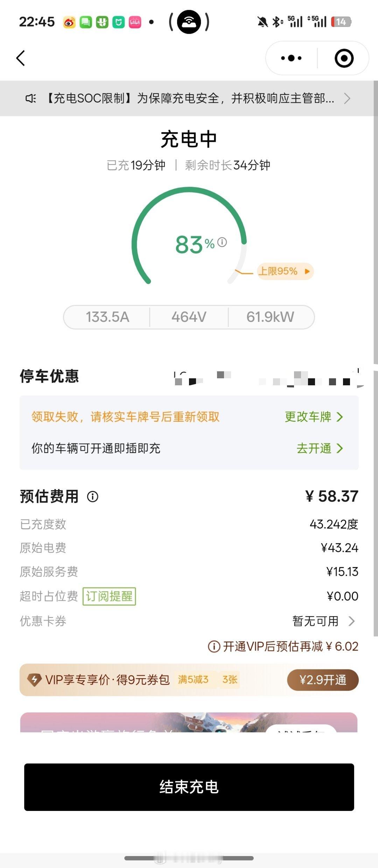The height and width of the screenshot is (868, 378).
Task: Tap info icon before 开通VIP后预估再减
Action: (214, 646)
